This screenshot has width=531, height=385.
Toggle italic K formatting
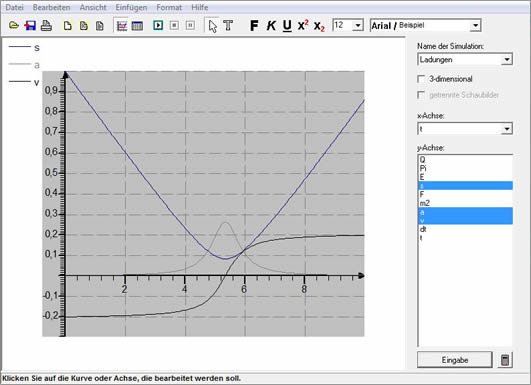[x=271, y=25]
